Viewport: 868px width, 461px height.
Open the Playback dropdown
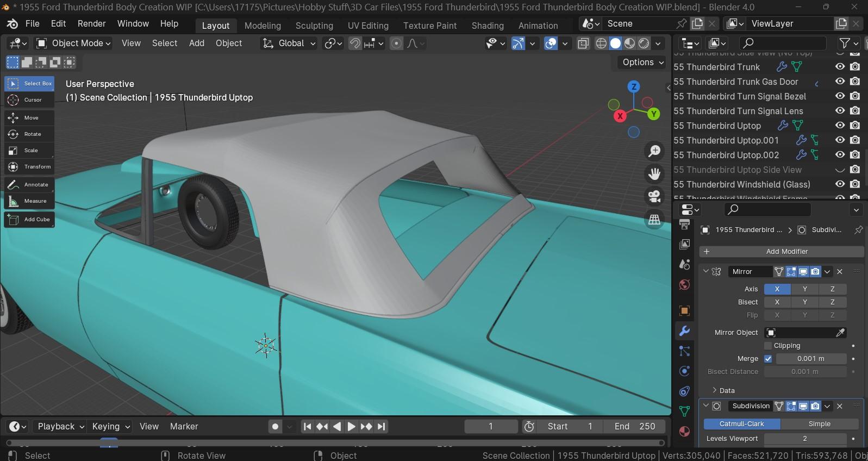click(x=60, y=427)
